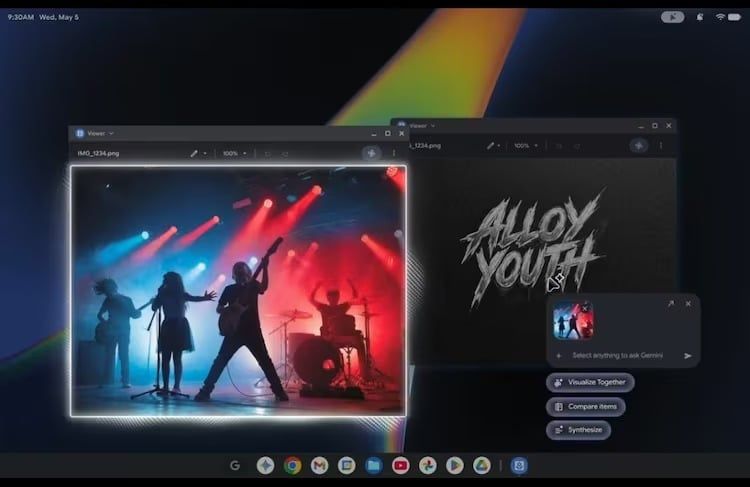750x487 pixels.
Task: Send the Gemini prompt with arrow button
Action: (x=687, y=355)
